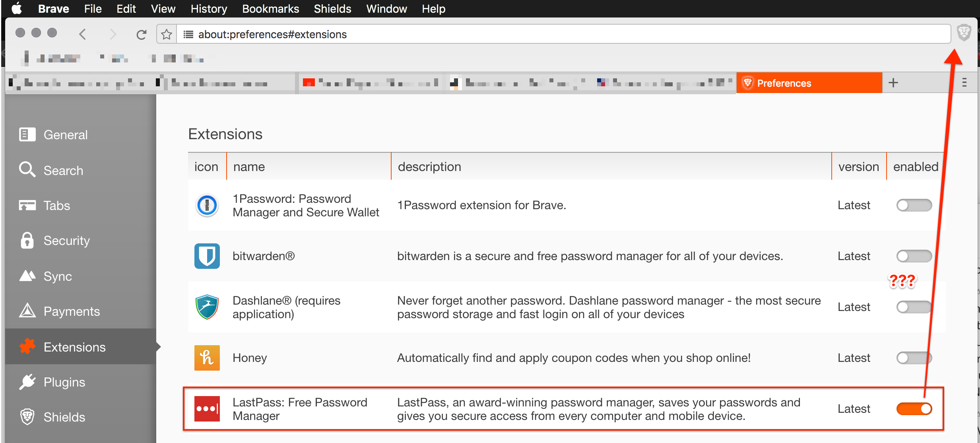Viewport: 980px width, 443px height.
Task: Open the Tabs settings section
Action: coord(56,205)
